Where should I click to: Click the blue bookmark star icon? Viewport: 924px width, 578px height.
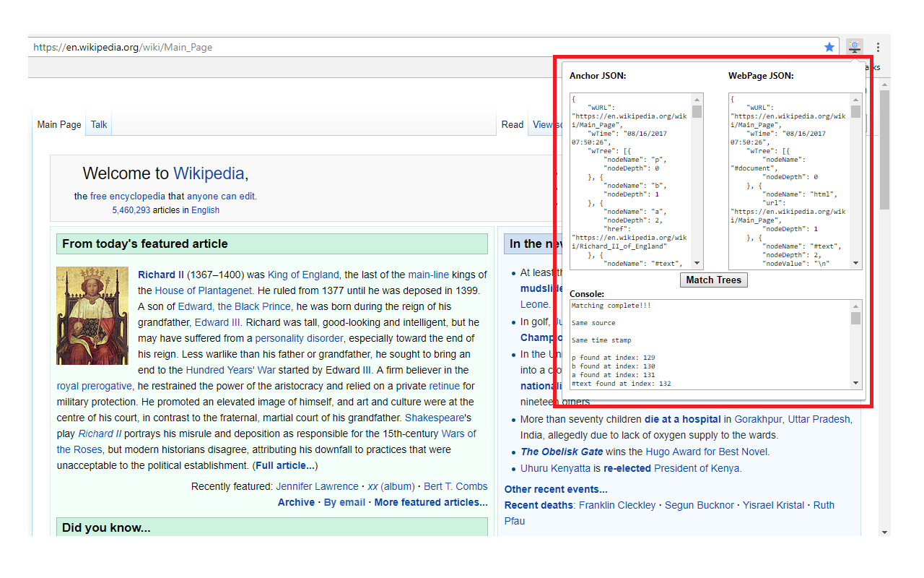[x=829, y=47]
